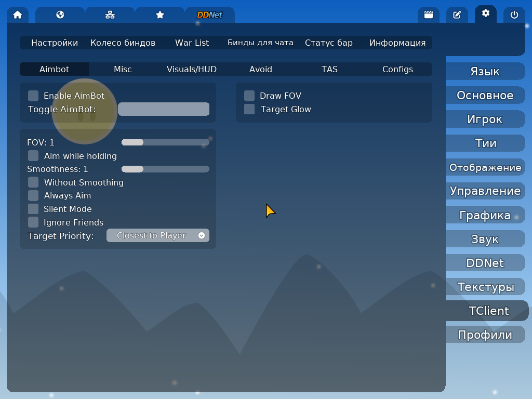Screen dimensions: 532x399
Task: Switch to the Misc tab
Action: tap(123, 69)
